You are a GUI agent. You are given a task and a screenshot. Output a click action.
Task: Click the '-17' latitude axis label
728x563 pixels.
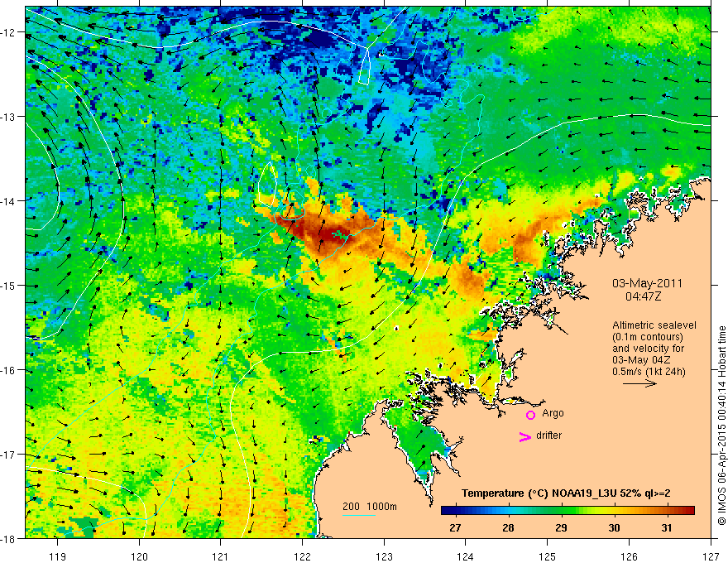pos(8,455)
